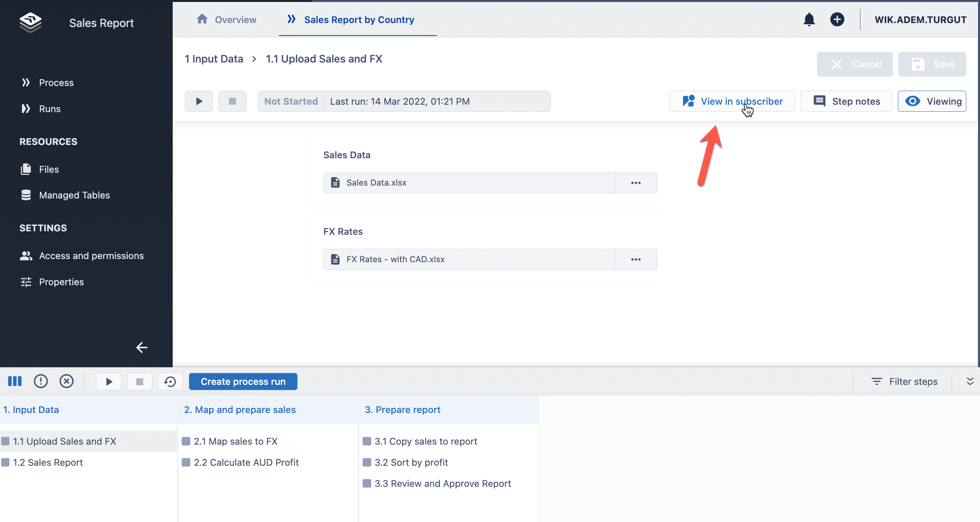Collapse sidebar with left arrow
This screenshot has width=980, height=522.
pos(141,347)
